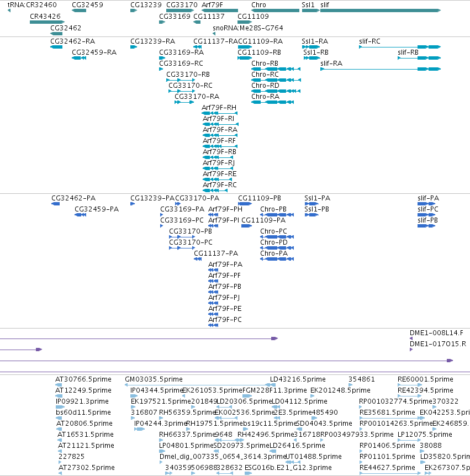Viewport: 470px width, 476px height.
Task: Open the AT16531.5prime EST label
Action: (85, 435)
